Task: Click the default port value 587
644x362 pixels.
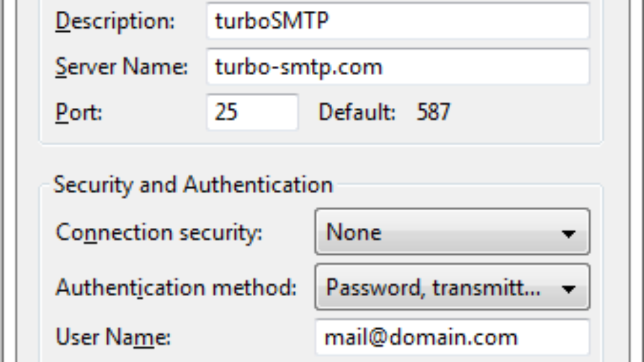Action: [434, 113]
